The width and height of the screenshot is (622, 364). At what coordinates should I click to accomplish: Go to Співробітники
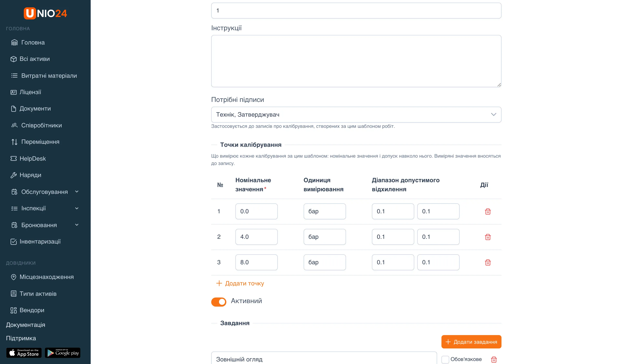[x=36, y=125]
